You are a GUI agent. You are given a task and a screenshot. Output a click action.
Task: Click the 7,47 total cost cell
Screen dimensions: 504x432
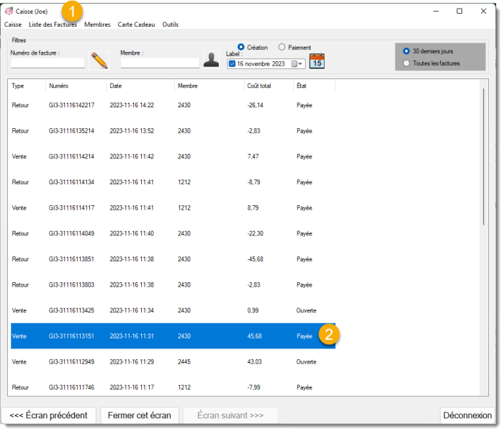[253, 156]
